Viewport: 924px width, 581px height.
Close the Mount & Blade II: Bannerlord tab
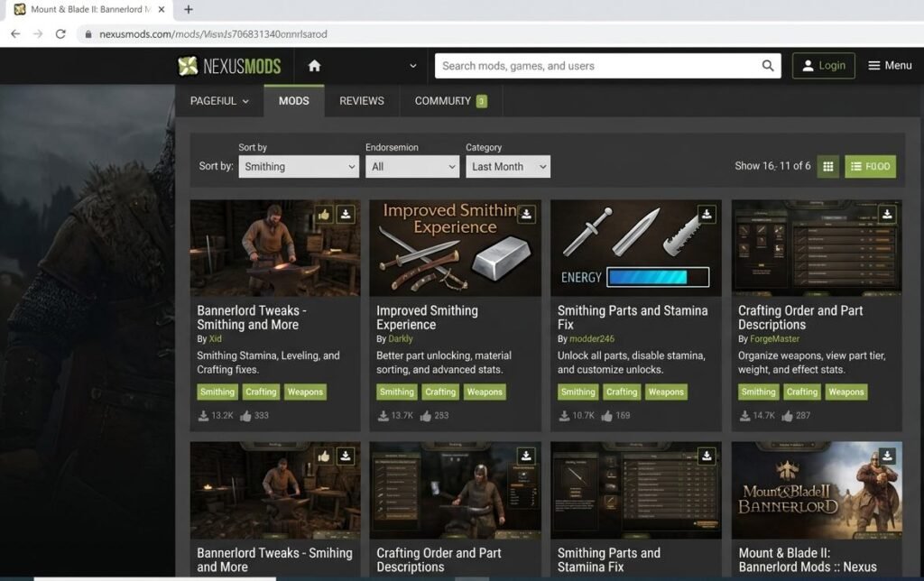[x=162, y=9]
